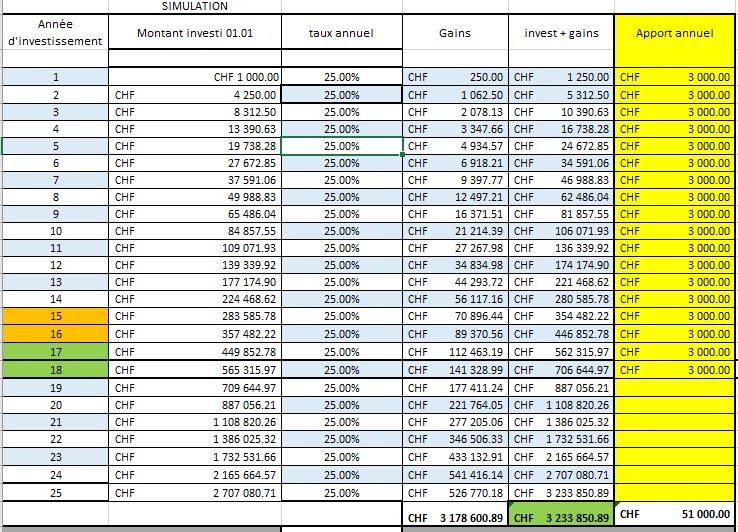Image resolution: width=738 pixels, height=532 pixels.
Task: Select the invested amount 27 672.85
Action: click(195, 163)
